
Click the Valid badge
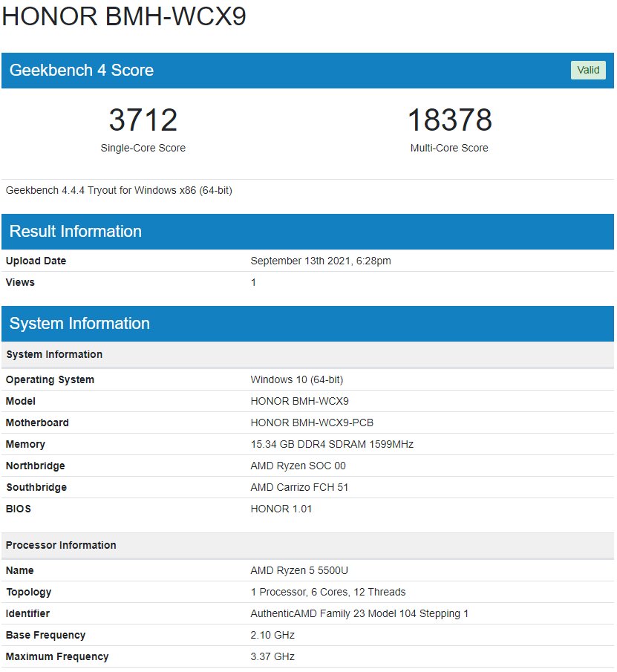click(588, 71)
